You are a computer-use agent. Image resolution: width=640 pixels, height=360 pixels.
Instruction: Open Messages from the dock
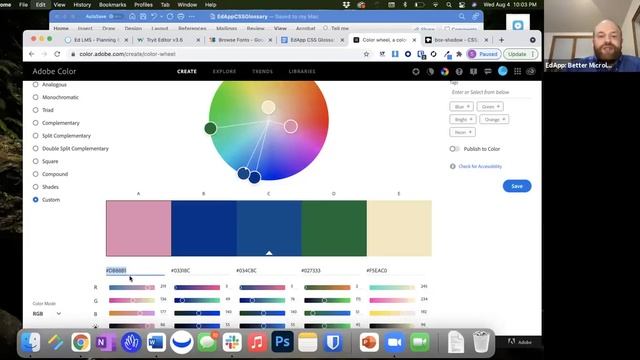pyautogui.click(x=207, y=342)
